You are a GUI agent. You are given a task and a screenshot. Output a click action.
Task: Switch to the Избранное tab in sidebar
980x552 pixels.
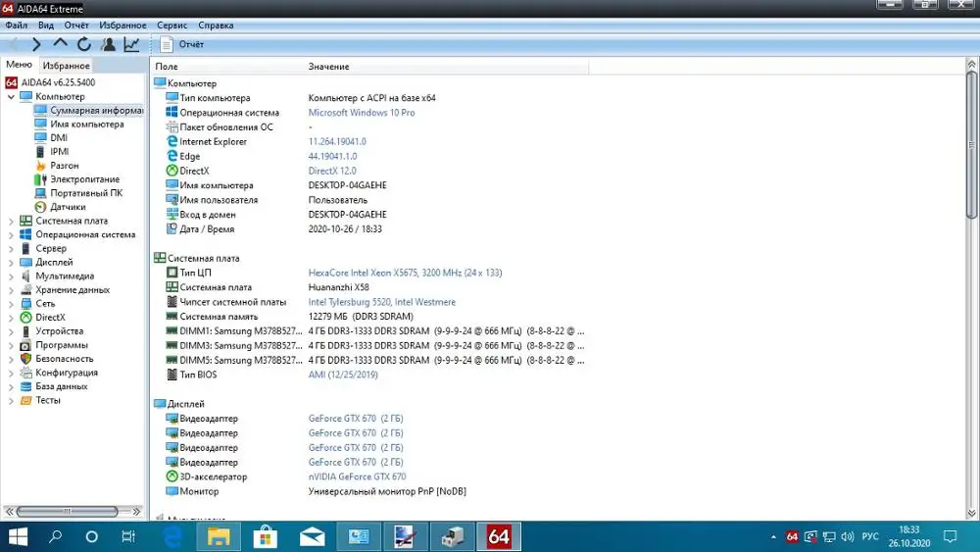pyautogui.click(x=66, y=66)
